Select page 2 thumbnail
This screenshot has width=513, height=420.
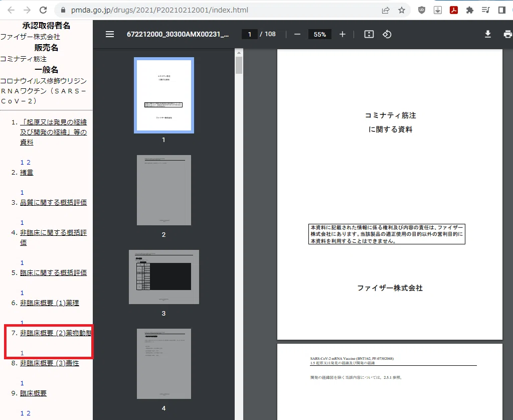[164, 190]
